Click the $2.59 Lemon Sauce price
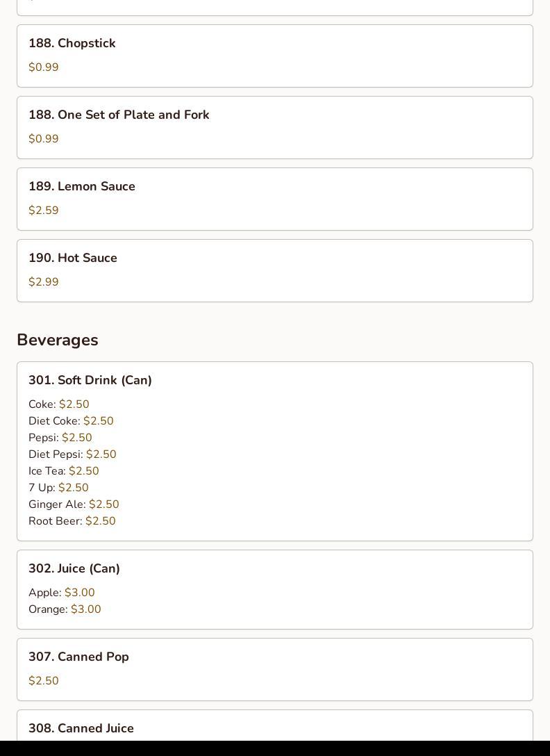Image resolution: width=550 pixels, height=756 pixels. coord(44,211)
